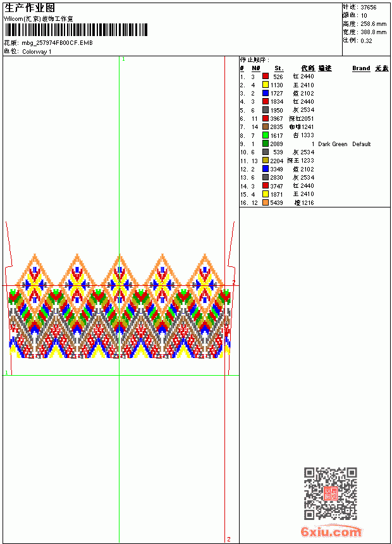392x544 pixels.
Task: Click the Colorway 1 label
Action: 37,52
